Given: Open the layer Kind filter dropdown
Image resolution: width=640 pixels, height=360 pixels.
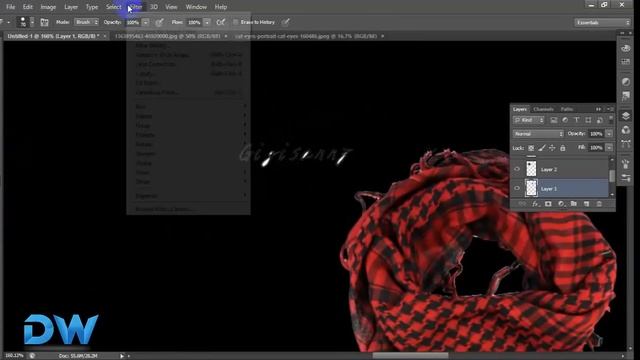Looking at the screenshot, I should (x=529, y=120).
